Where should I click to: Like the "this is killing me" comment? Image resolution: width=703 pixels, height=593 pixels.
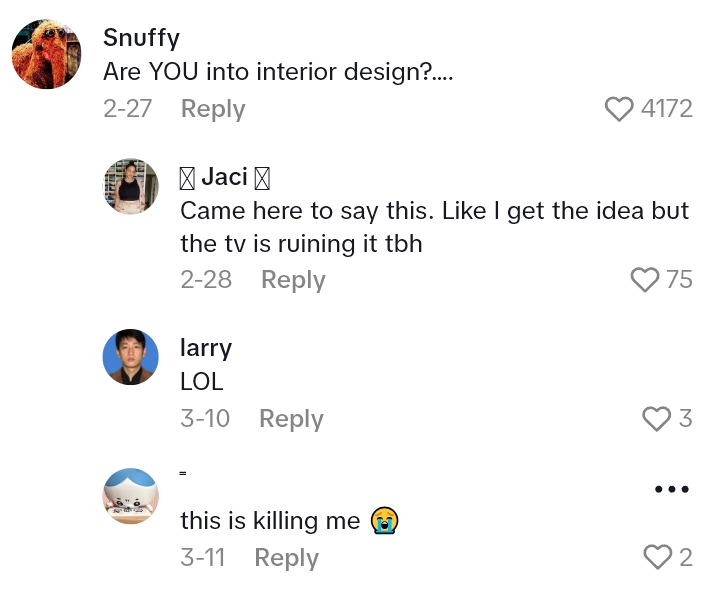click(x=657, y=557)
